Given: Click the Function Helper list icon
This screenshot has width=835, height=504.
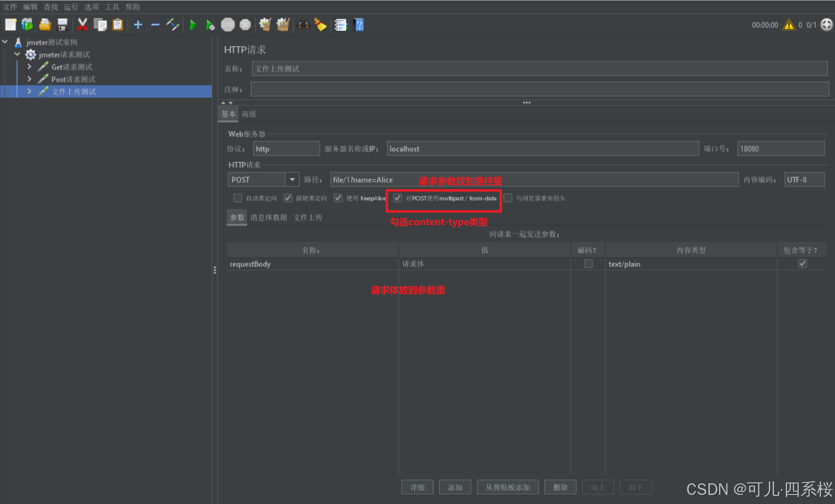Looking at the screenshot, I should tap(341, 25).
